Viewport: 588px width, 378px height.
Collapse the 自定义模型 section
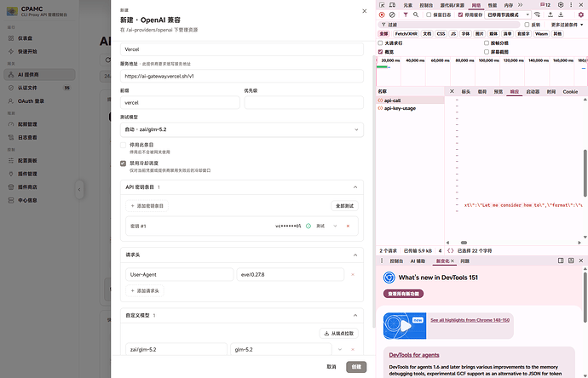pos(355,316)
